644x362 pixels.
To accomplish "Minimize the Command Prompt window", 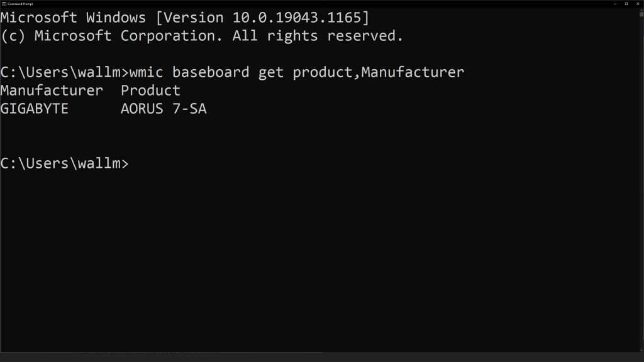I will (614, 3).
